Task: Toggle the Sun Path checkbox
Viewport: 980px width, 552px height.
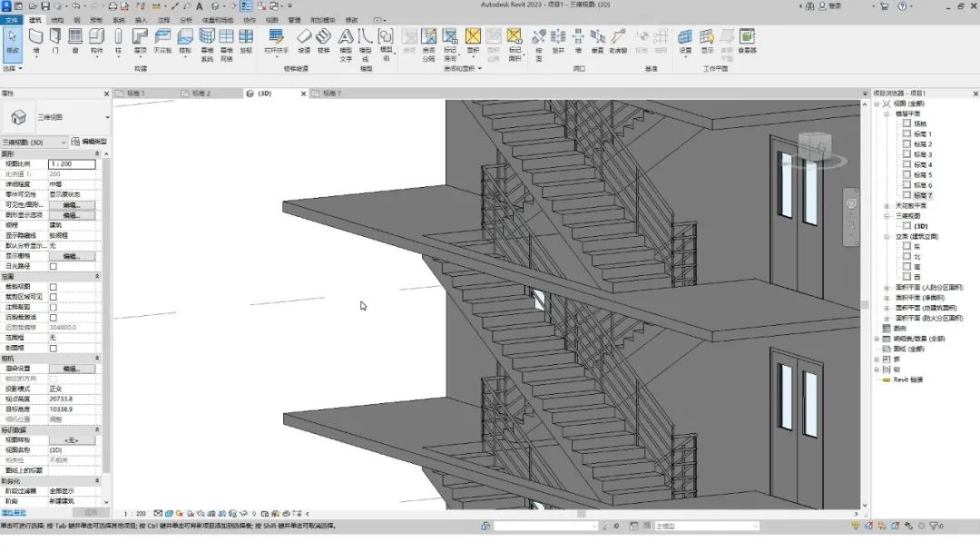Action: pyautogui.click(x=54, y=266)
